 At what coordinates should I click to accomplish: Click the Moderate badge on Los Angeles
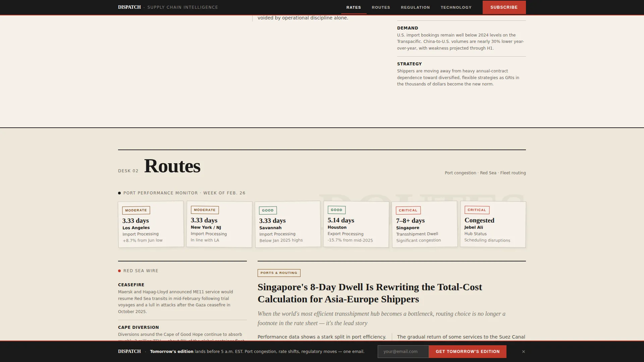click(136, 210)
